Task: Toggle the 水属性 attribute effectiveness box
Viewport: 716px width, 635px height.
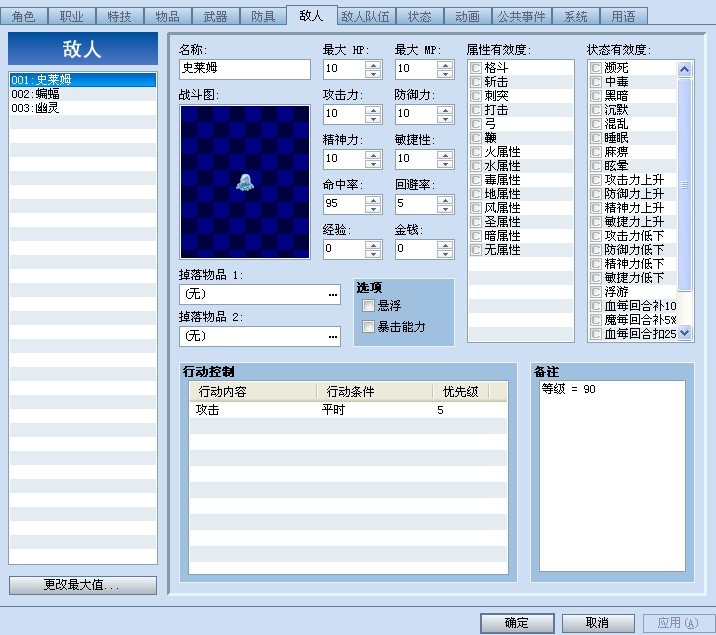Action: [x=476, y=166]
